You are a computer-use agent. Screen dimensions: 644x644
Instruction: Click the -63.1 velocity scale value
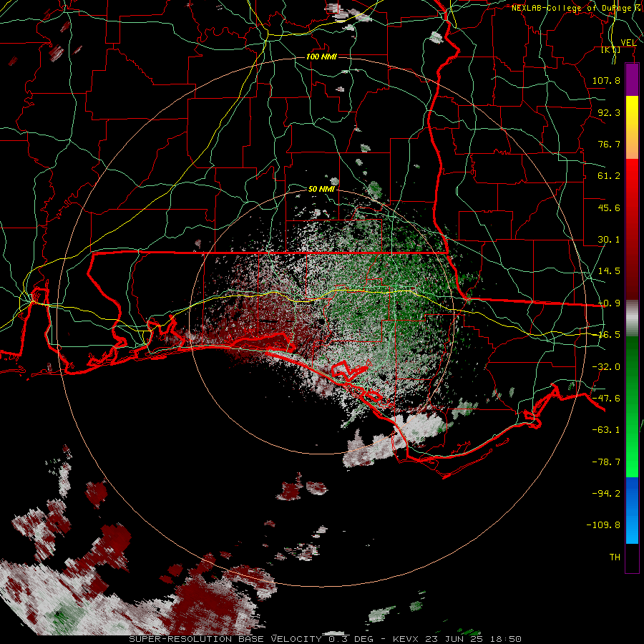pos(606,430)
